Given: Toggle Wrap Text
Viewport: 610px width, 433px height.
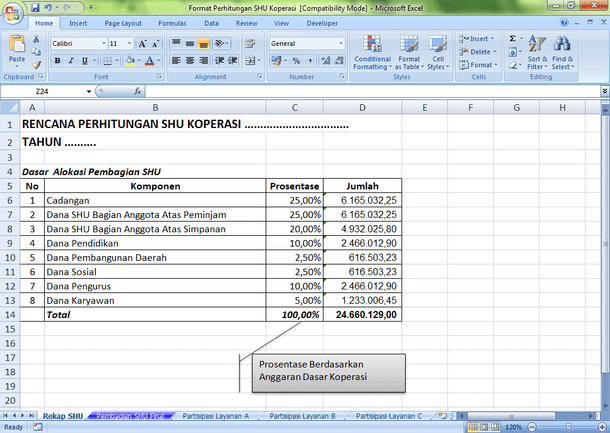Looking at the screenshot, I should [250, 44].
